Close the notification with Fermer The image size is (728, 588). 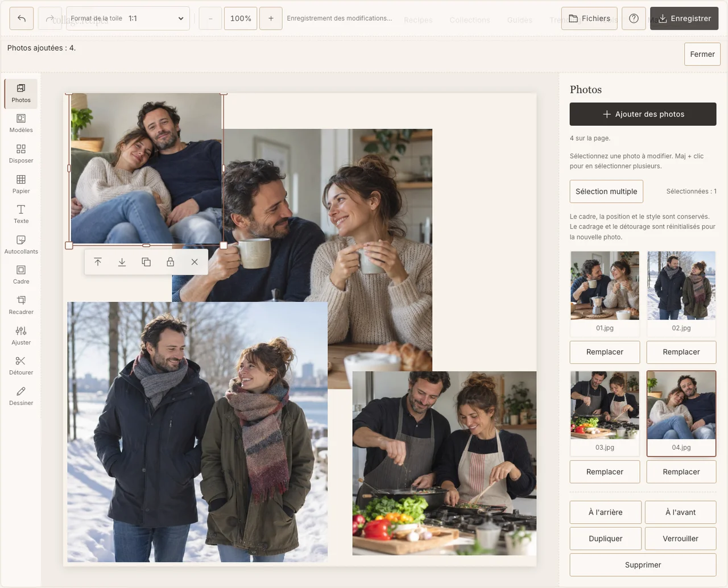pos(702,54)
